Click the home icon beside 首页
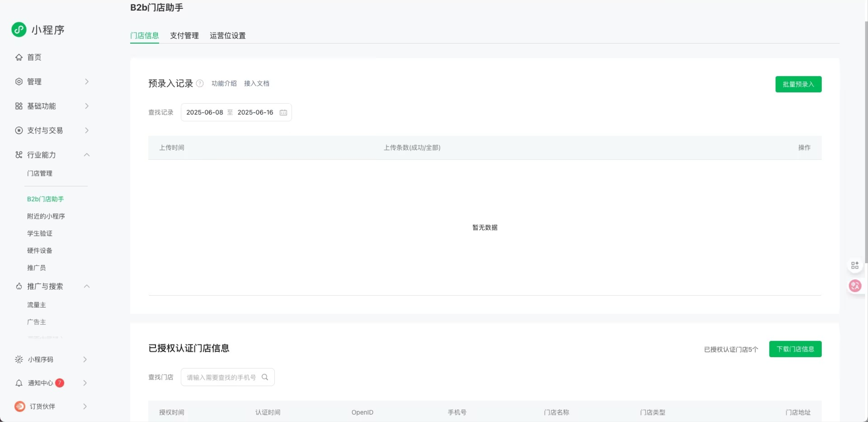The image size is (868, 422). coord(19,57)
